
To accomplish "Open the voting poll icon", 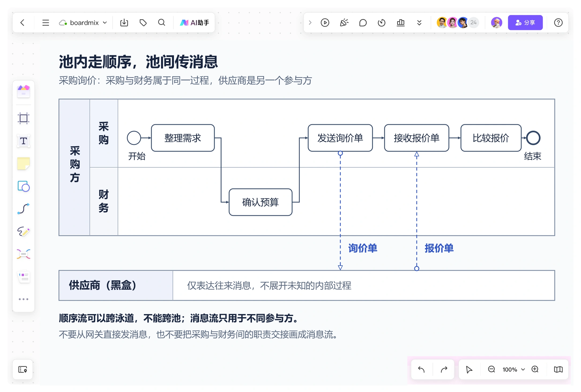I will coord(401,23).
